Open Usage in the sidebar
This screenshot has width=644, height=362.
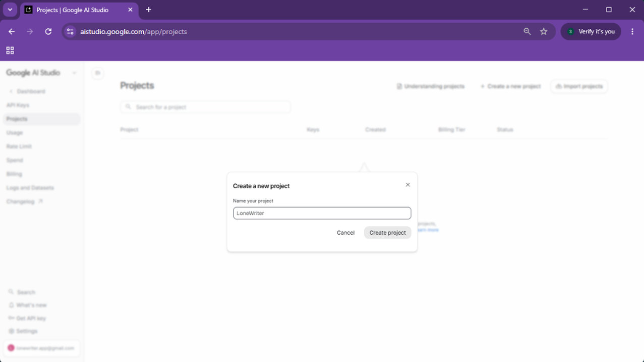click(15, 132)
